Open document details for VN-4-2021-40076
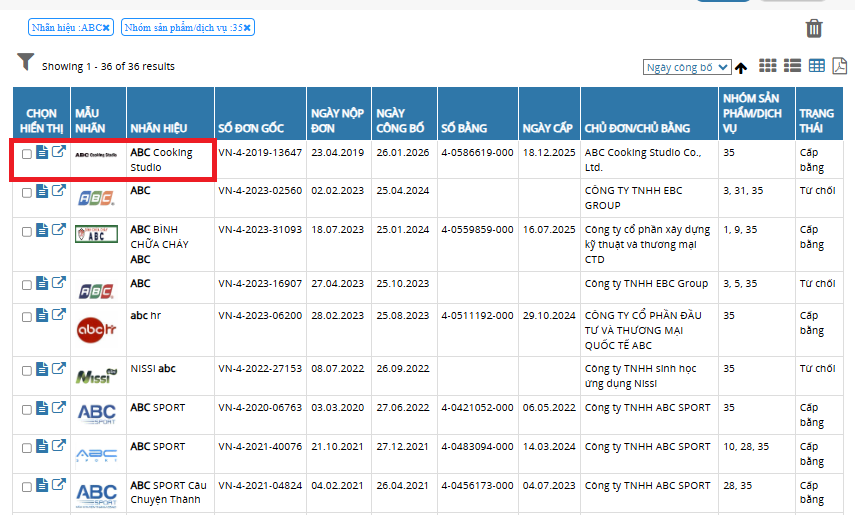This screenshot has width=855, height=515. click(42, 446)
